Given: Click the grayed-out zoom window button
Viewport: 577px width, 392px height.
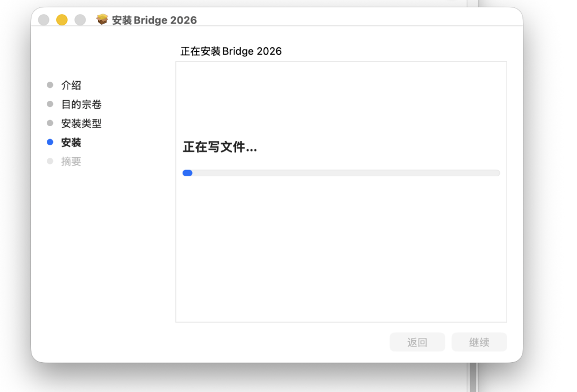Looking at the screenshot, I should click(x=80, y=20).
